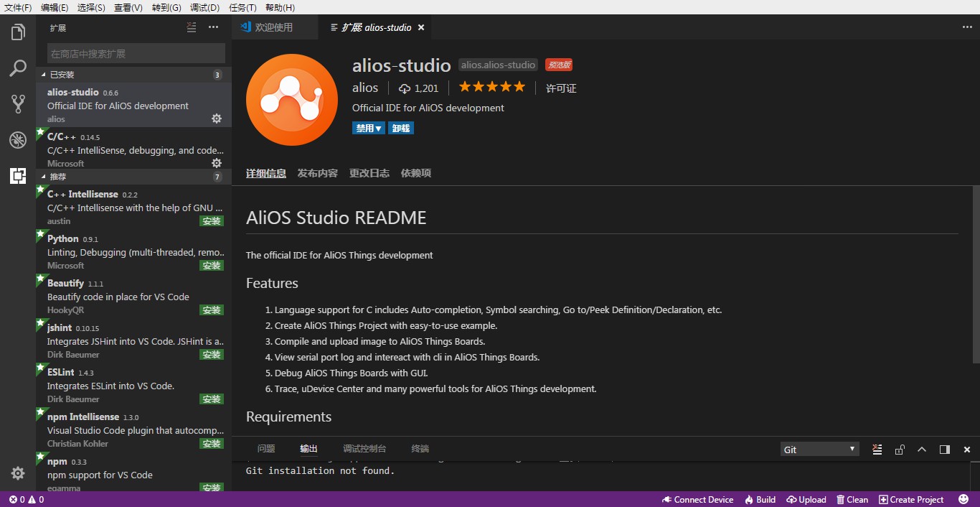Open the 任务(T) menu
The width and height of the screenshot is (980, 507).
point(242,7)
